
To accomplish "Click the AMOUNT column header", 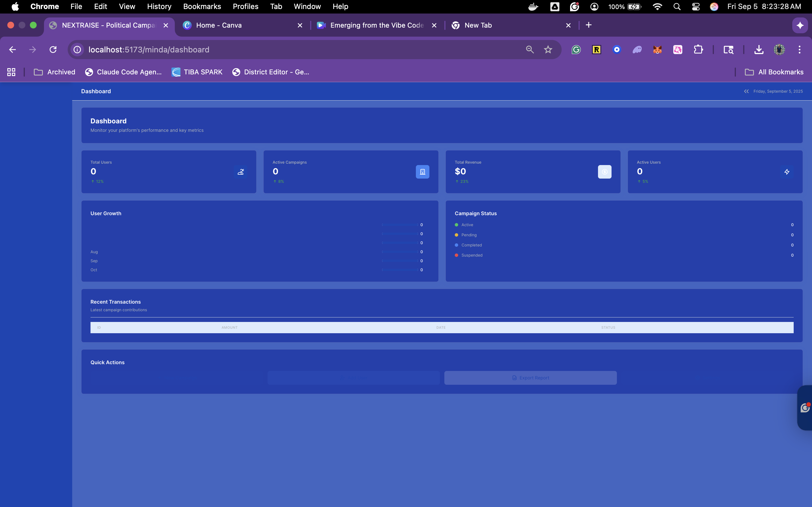I will pyautogui.click(x=230, y=328).
